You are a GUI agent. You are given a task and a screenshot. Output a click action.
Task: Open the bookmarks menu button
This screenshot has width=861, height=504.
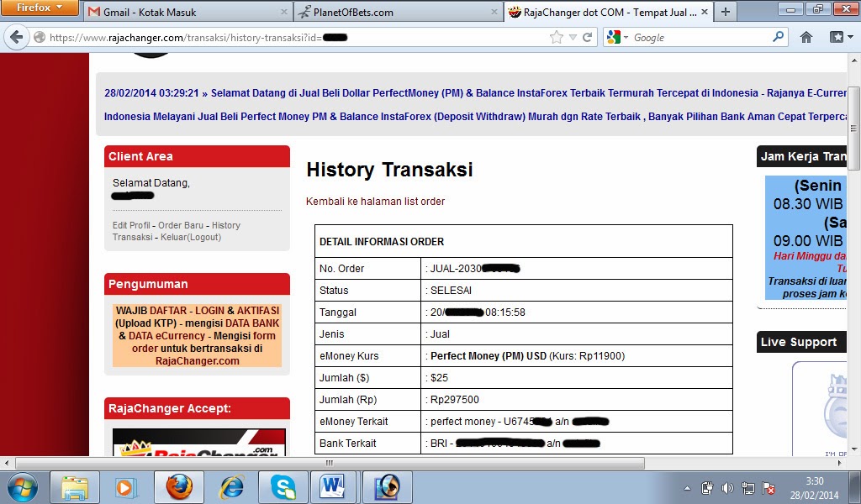coord(841,37)
